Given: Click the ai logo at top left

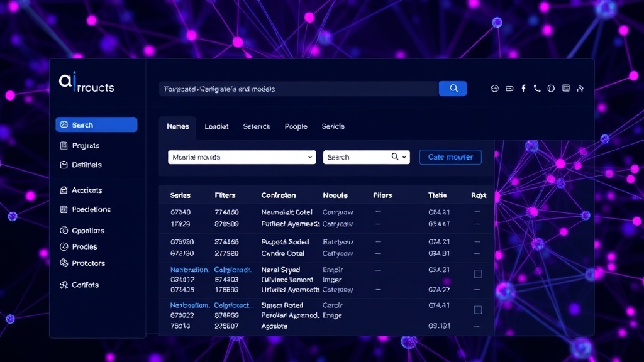Looking at the screenshot, I should pyautogui.click(x=86, y=82).
